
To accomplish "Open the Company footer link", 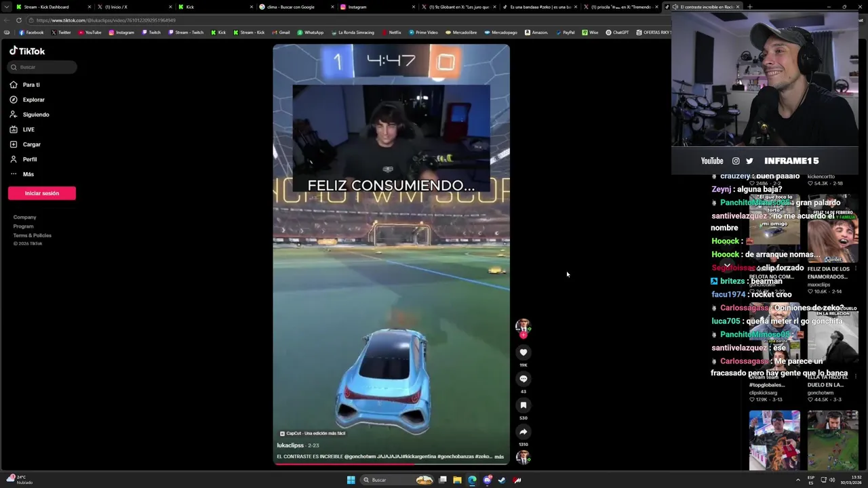I will [24, 217].
